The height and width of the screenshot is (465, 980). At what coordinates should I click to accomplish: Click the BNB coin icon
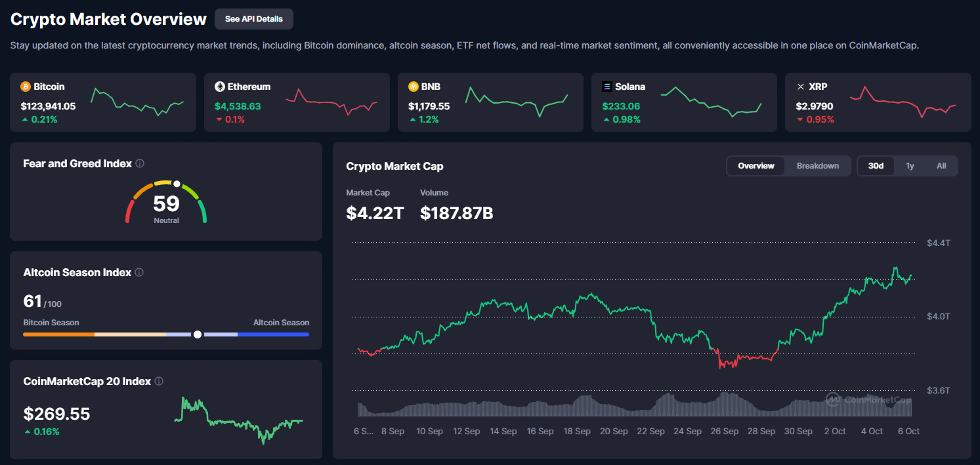point(414,87)
